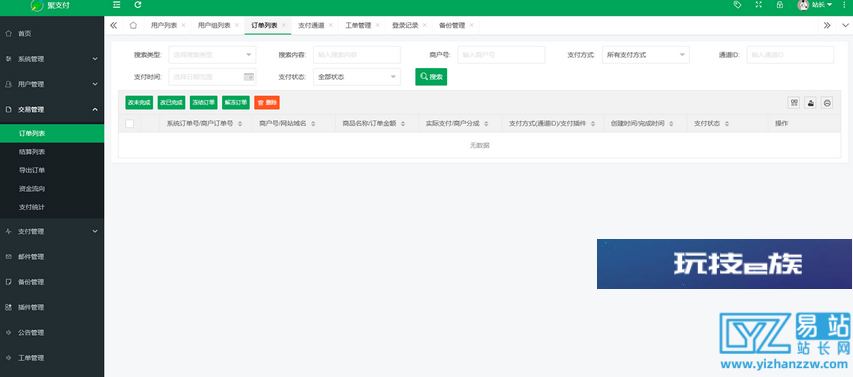
Task: Close the 用户列表 tab
Action: coord(183,26)
